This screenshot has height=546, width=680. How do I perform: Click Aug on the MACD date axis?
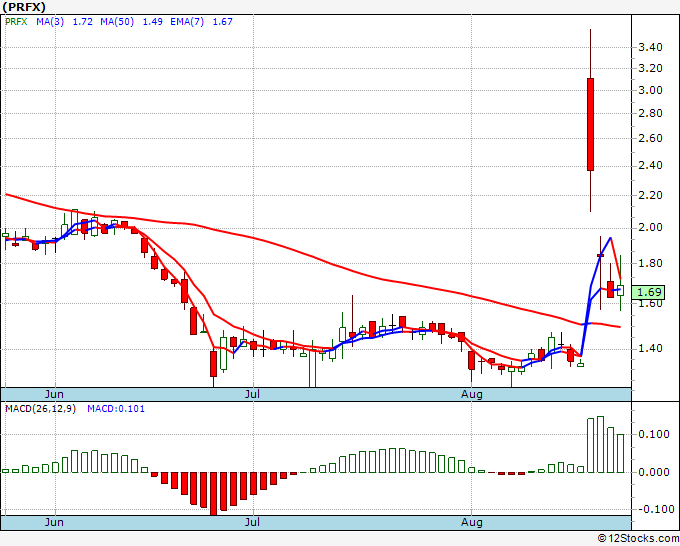(471, 522)
